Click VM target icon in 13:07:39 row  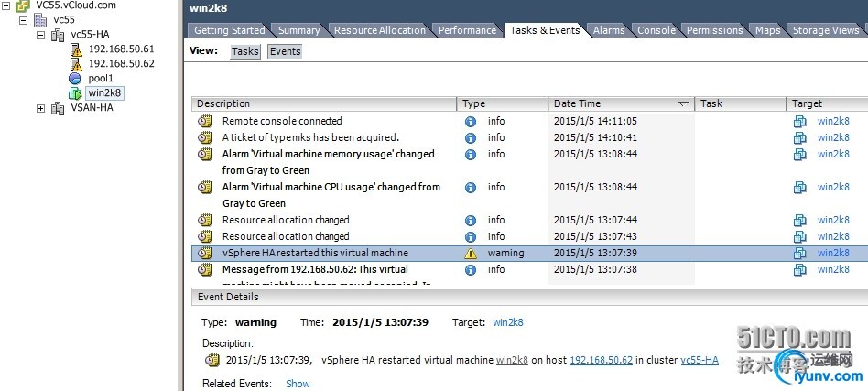tap(800, 253)
